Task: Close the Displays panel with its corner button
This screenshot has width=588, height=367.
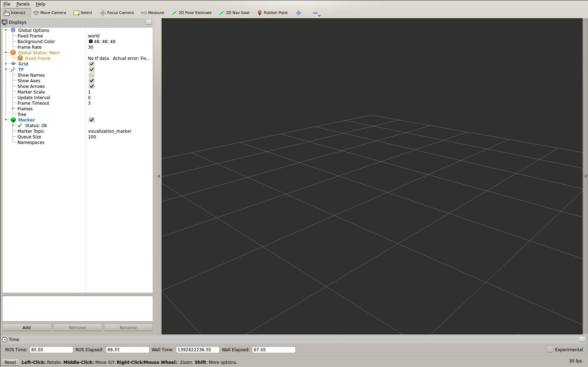Action: (x=148, y=22)
